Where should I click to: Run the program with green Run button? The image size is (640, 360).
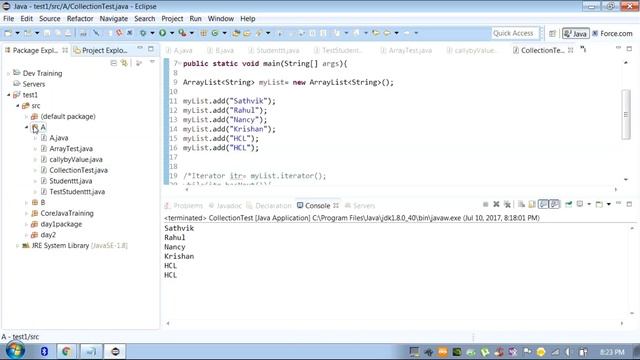162,33
